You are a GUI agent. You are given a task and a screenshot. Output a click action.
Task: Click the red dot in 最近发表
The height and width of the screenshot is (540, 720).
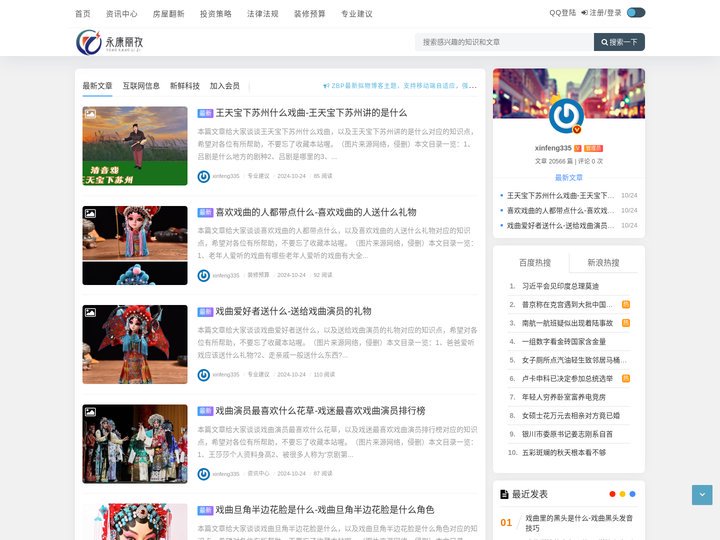point(612,494)
